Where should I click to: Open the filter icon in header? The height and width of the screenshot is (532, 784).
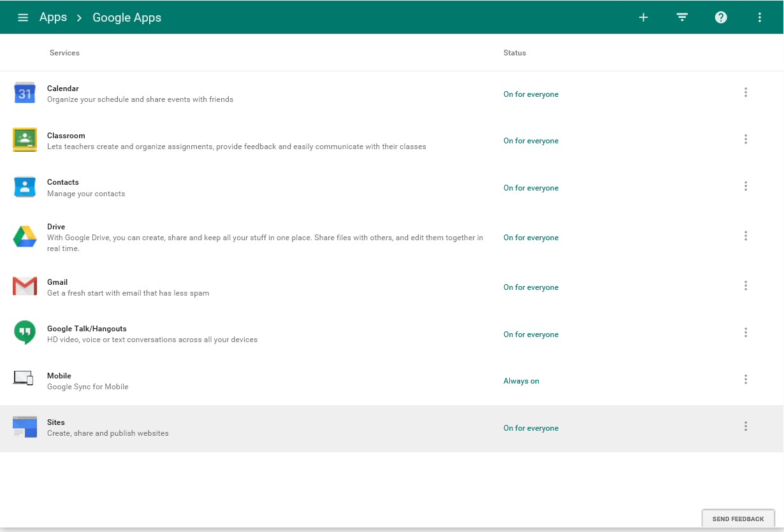682,17
